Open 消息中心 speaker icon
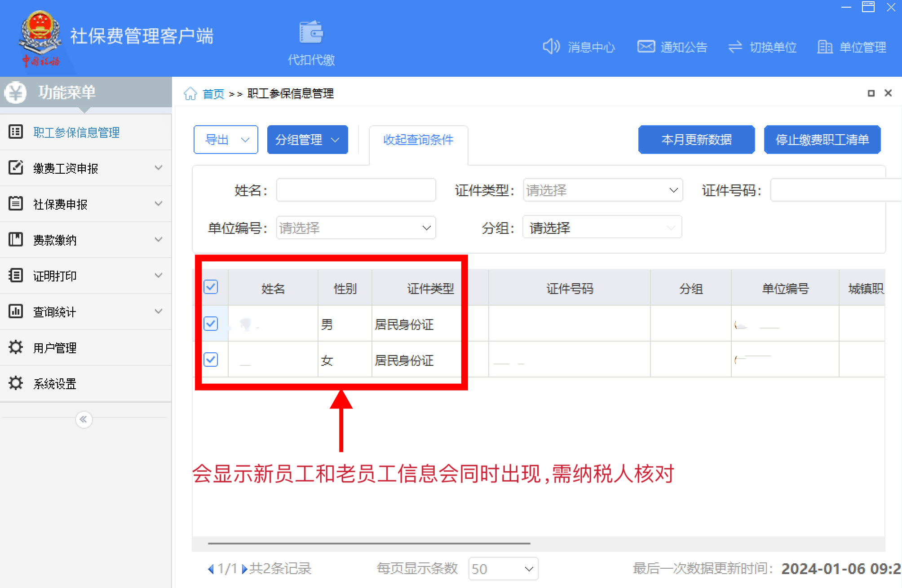902x588 pixels. coord(551,47)
